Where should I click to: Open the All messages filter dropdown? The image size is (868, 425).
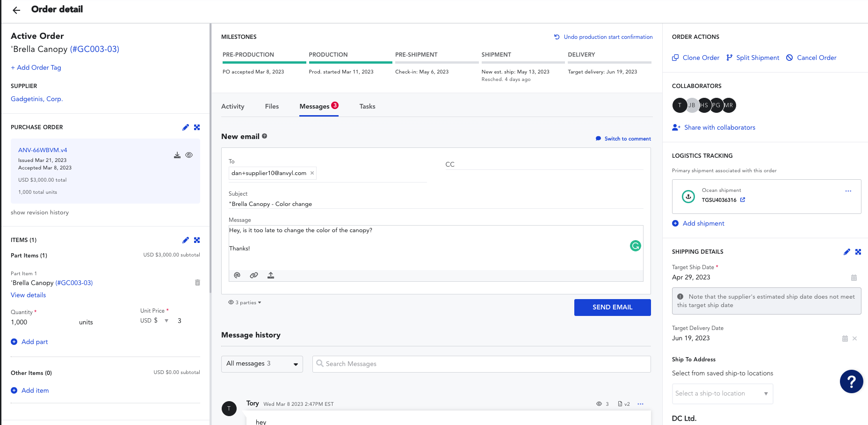262,364
